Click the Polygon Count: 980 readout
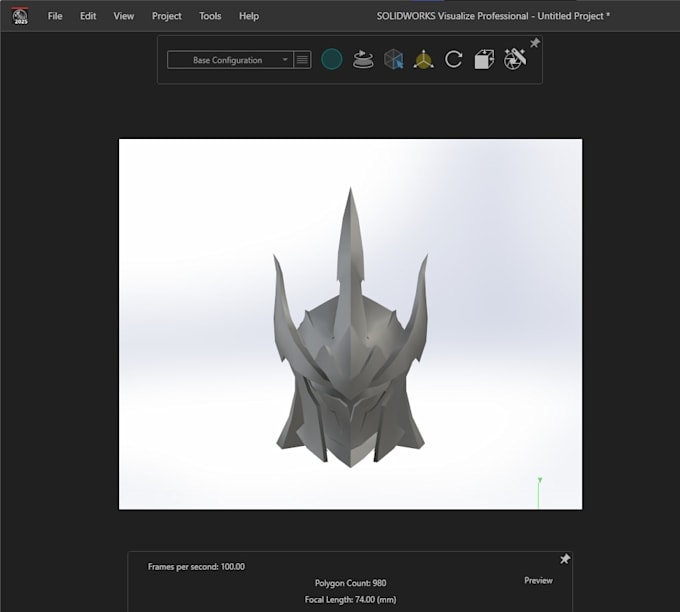Screen dimensions: 680x612 (350, 583)
